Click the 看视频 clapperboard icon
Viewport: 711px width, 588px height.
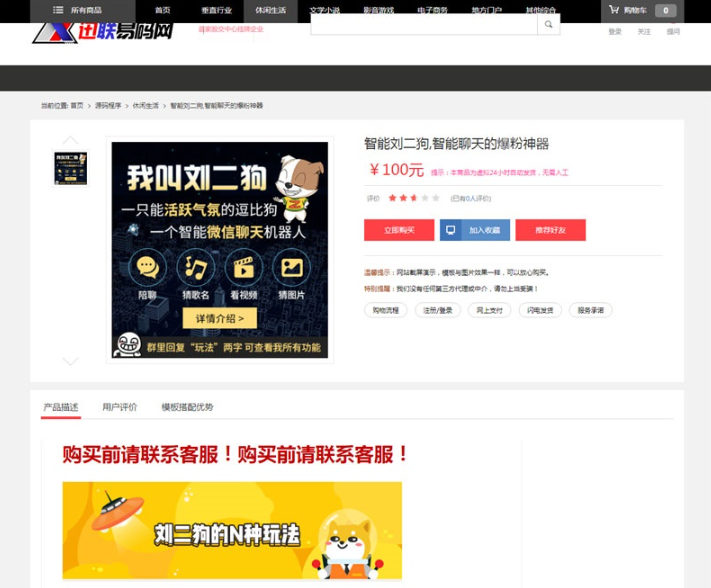point(243,267)
